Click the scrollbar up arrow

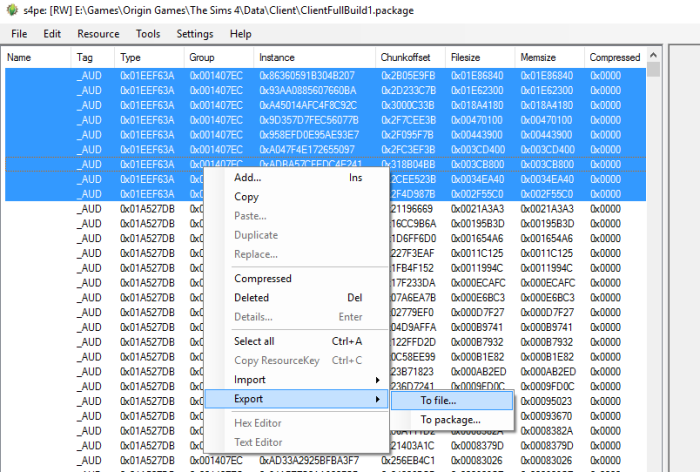(x=653, y=55)
